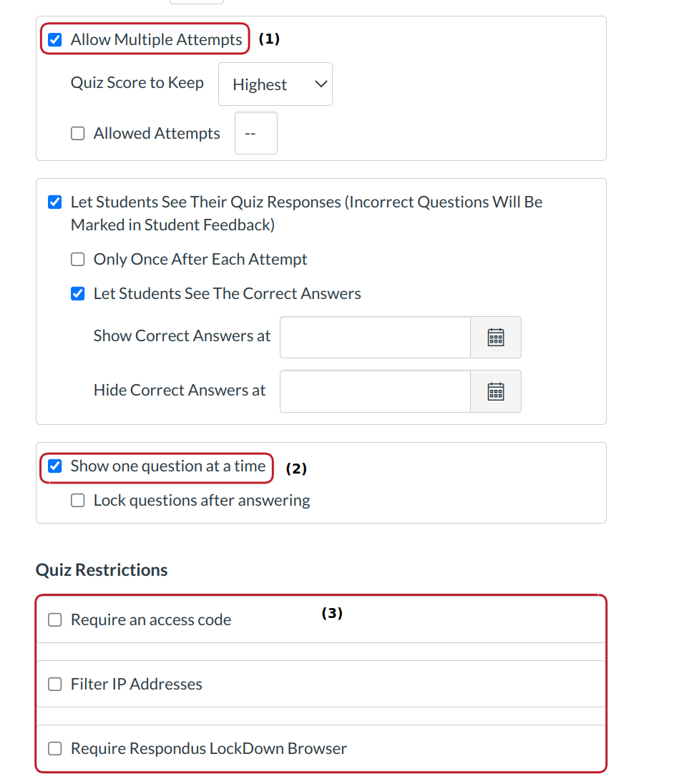This screenshot has height=784, width=684.
Task: Check Only Once After Each Attempt
Action: (78, 260)
